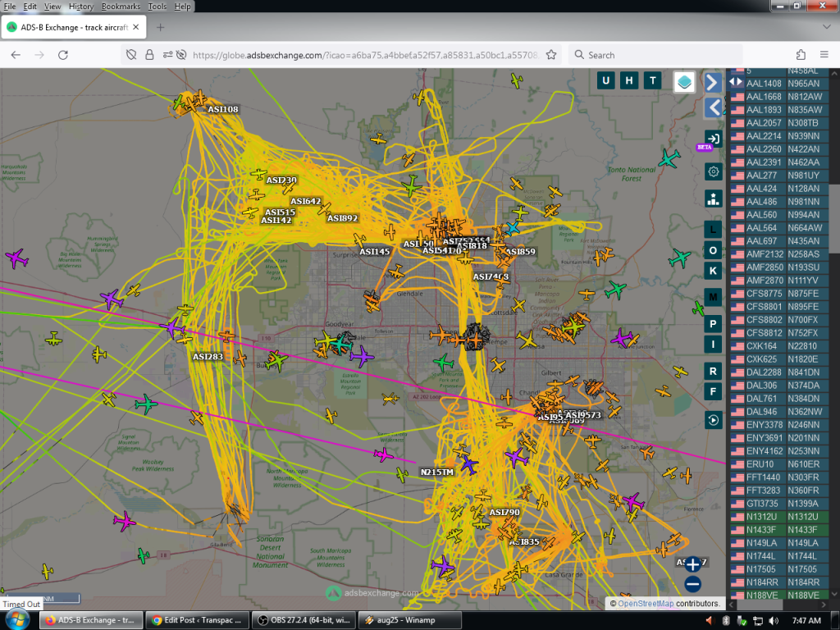Viewport: 840px width, 630px height.
Task: Select ASI108 aircraft label on map
Action: pyautogui.click(x=223, y=109)
